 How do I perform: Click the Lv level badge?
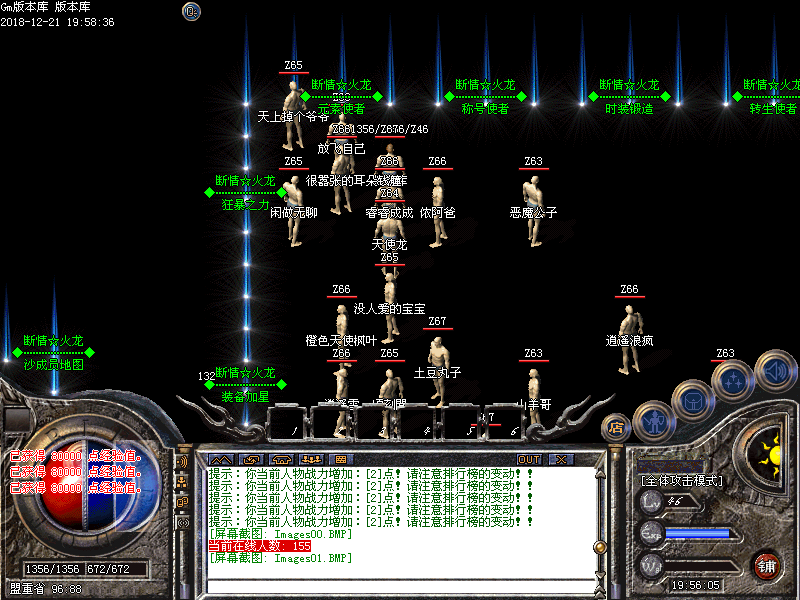pyautogui.click(x=651, y=501)
